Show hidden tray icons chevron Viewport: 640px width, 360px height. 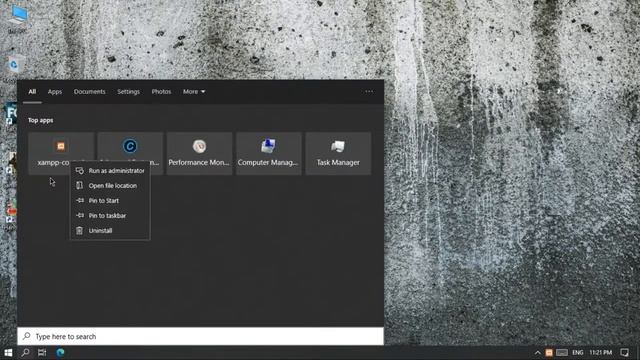click(x=538, y=353)
